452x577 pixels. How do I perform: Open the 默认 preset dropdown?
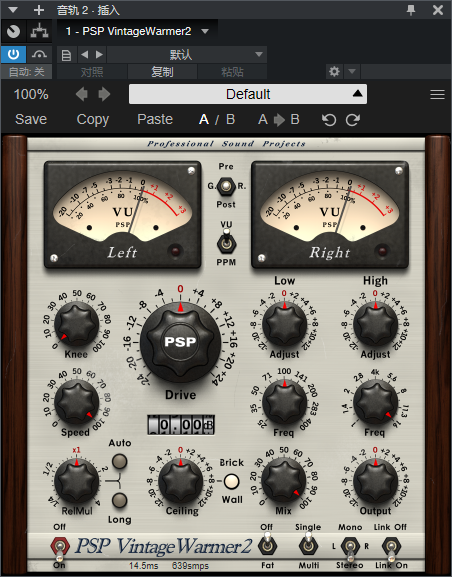pyautogui.click(x=187, y=55)
